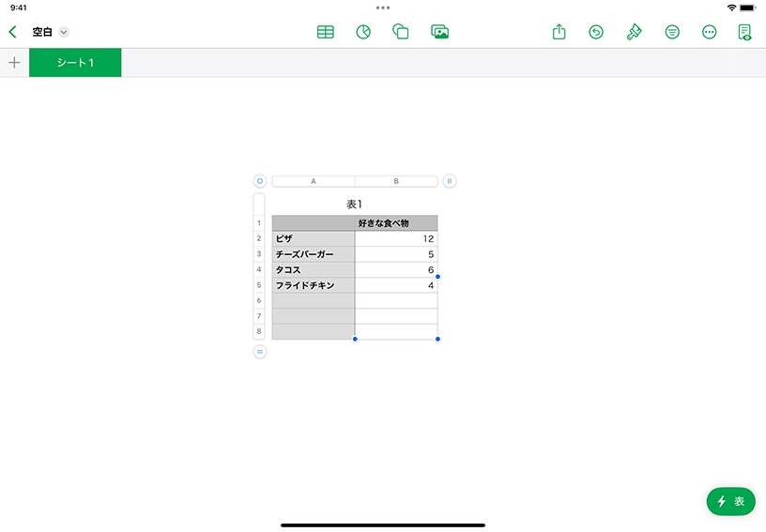
Task: Open the more options ellipsis menu
Action: coord(710,32)
